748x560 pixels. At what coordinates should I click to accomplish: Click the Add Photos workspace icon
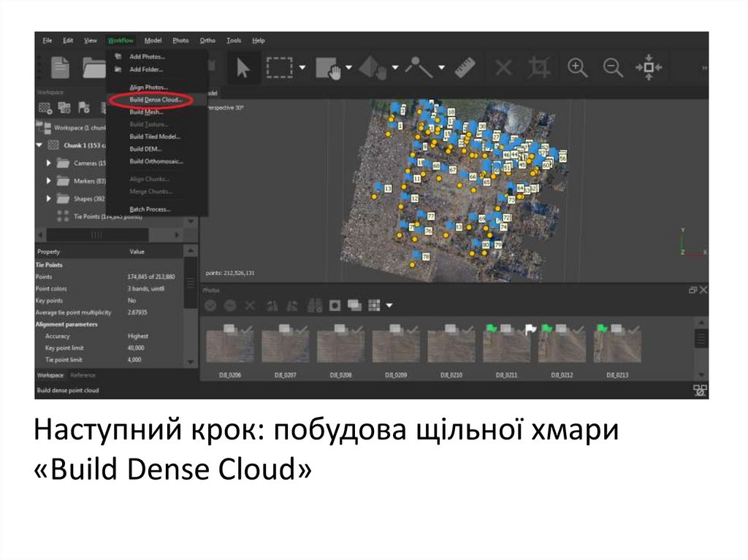[64, 108]
